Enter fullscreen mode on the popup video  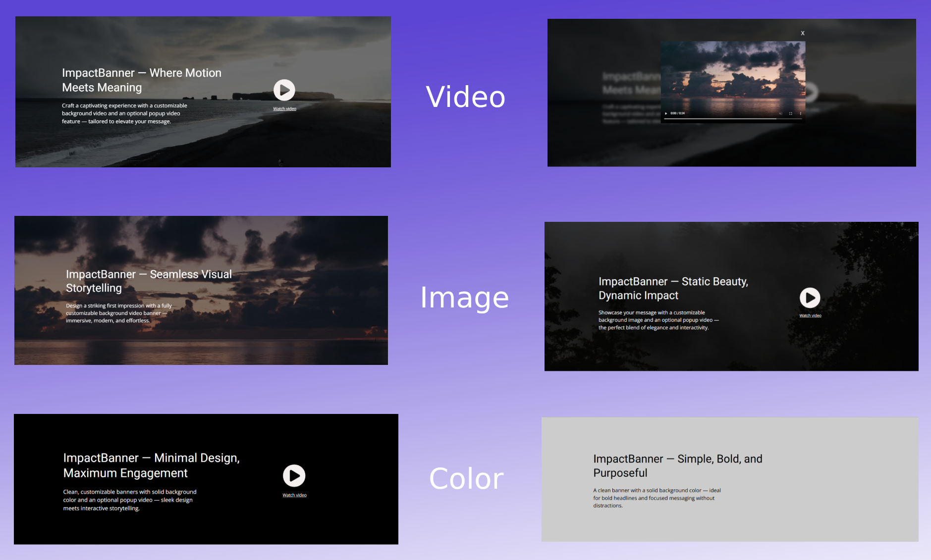[x=791, y=113]
